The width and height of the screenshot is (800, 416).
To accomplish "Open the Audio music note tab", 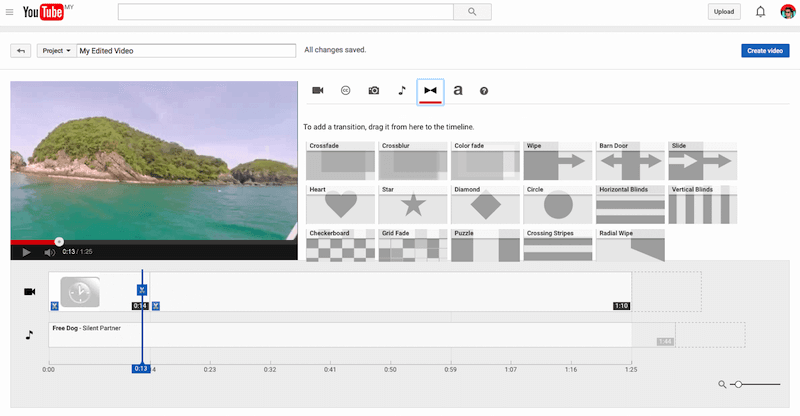I will (x=402, y=90).
